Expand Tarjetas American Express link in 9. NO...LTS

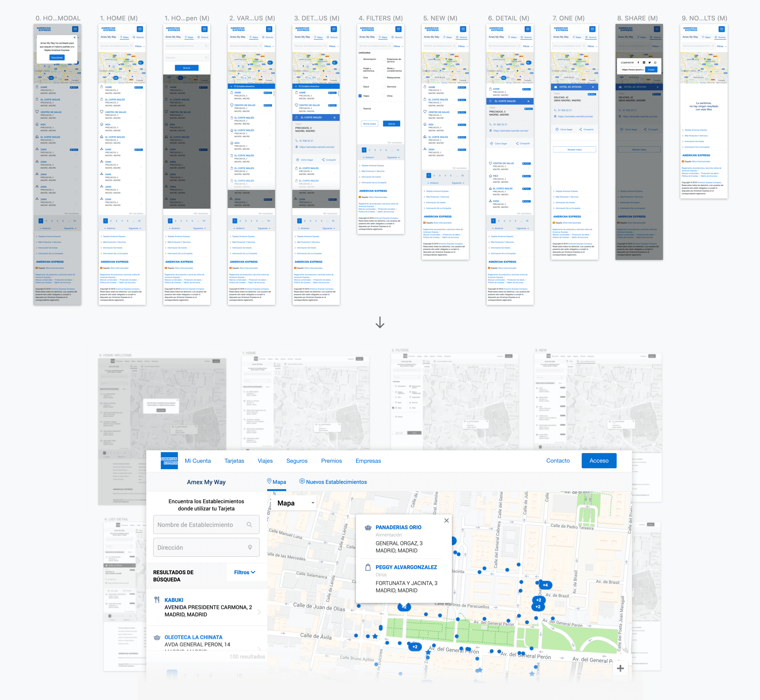tap(695, 130)
